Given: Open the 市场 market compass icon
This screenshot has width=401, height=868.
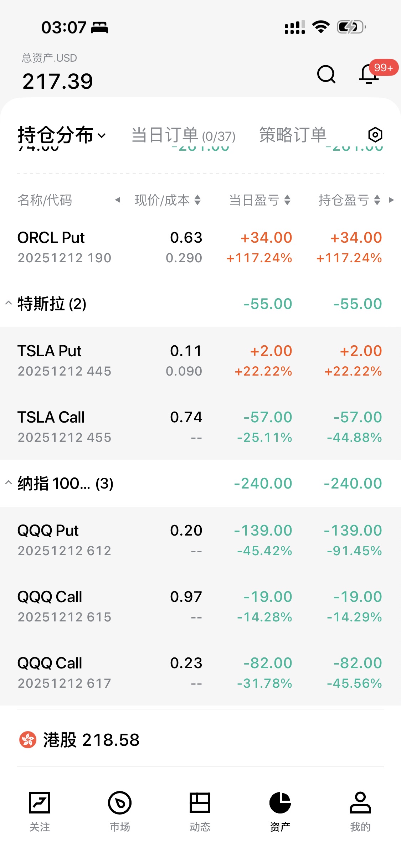Looking at the screenshot, I should [120, 803].
